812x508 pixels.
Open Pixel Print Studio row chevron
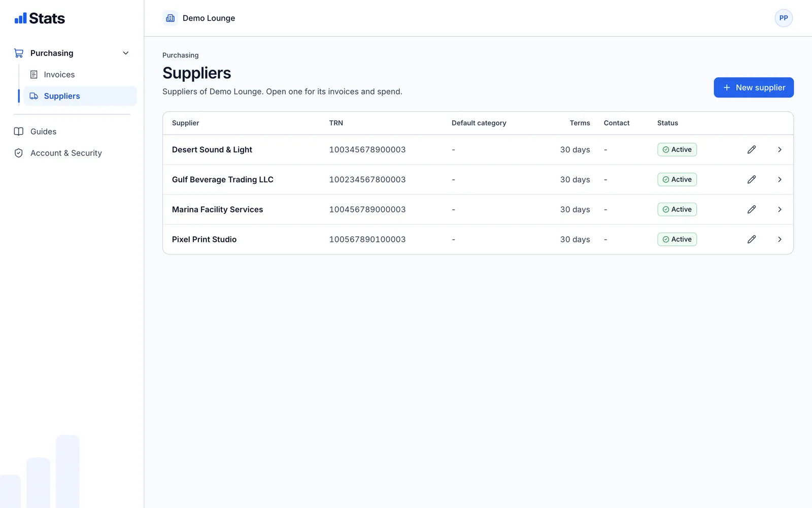(x=780, y=239)
